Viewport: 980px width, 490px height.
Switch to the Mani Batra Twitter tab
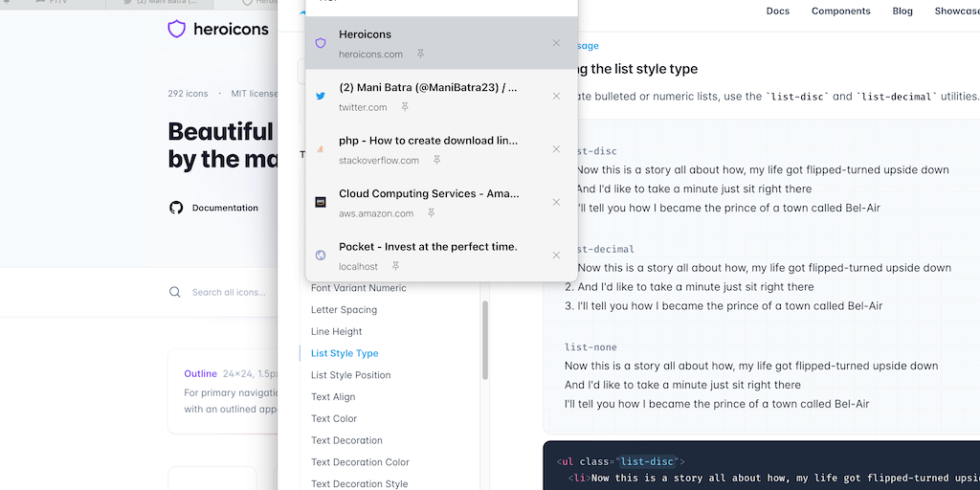441,97
